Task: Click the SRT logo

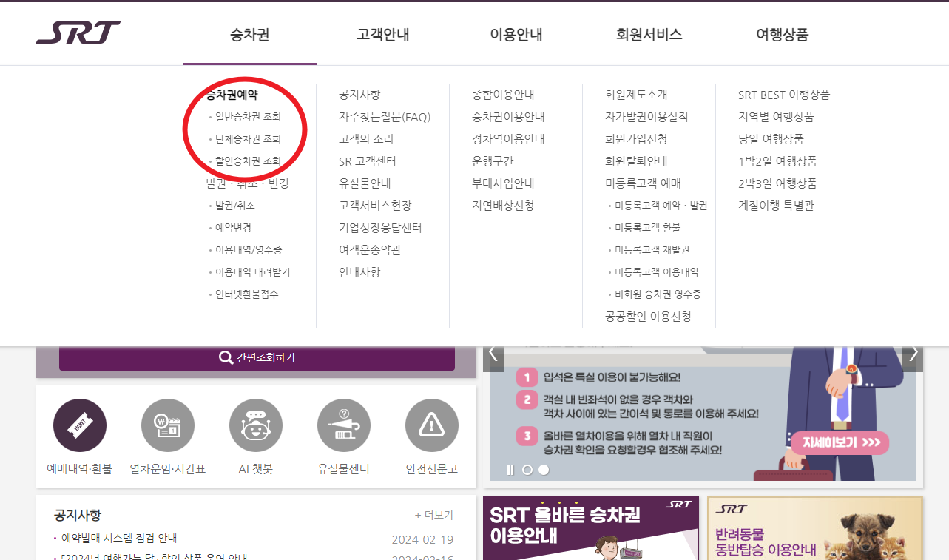Action: pyautogui.click(x=78, y=33)
